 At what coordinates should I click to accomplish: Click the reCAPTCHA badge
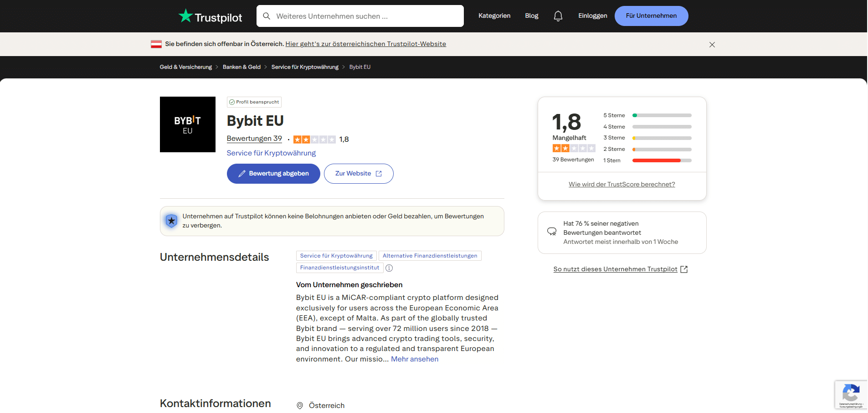coord(851,395)
